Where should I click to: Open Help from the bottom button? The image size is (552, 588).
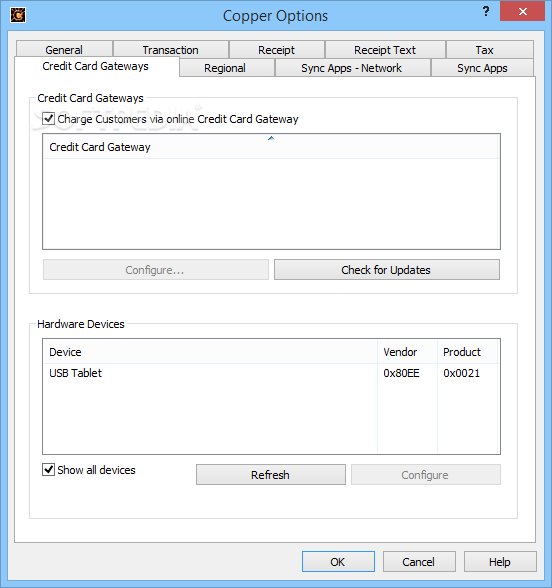point(500,561)
